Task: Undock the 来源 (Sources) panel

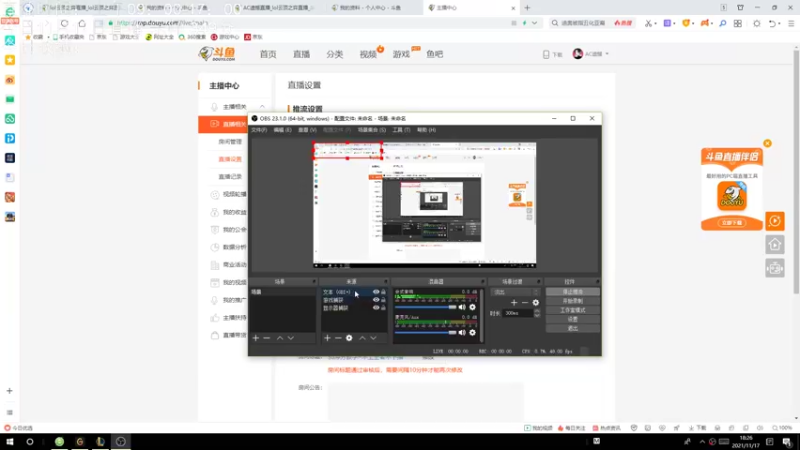Action: pyautogui.click(x=386, y=282)
